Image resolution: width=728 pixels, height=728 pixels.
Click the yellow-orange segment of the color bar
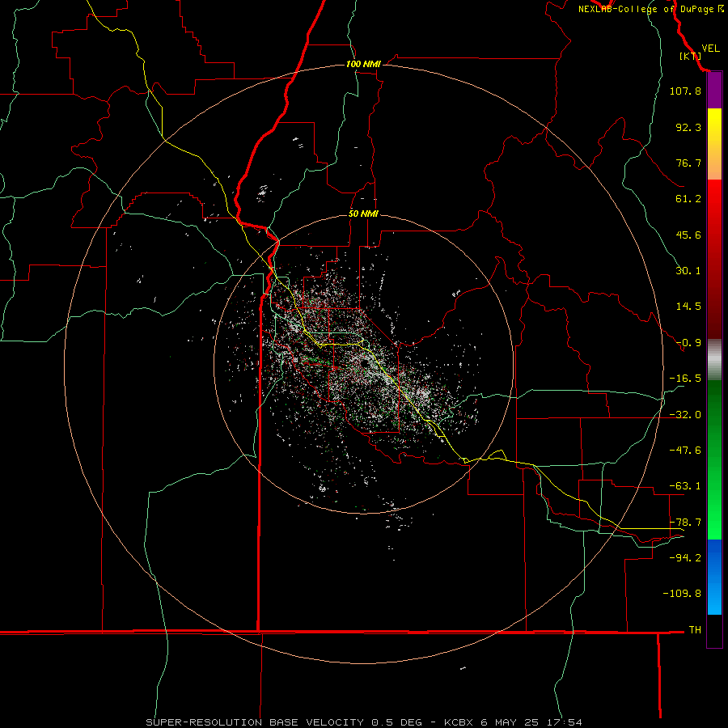(714, 144)
